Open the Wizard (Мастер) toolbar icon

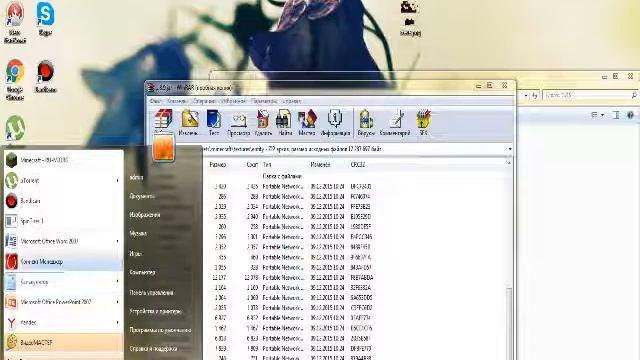[307, 122]
